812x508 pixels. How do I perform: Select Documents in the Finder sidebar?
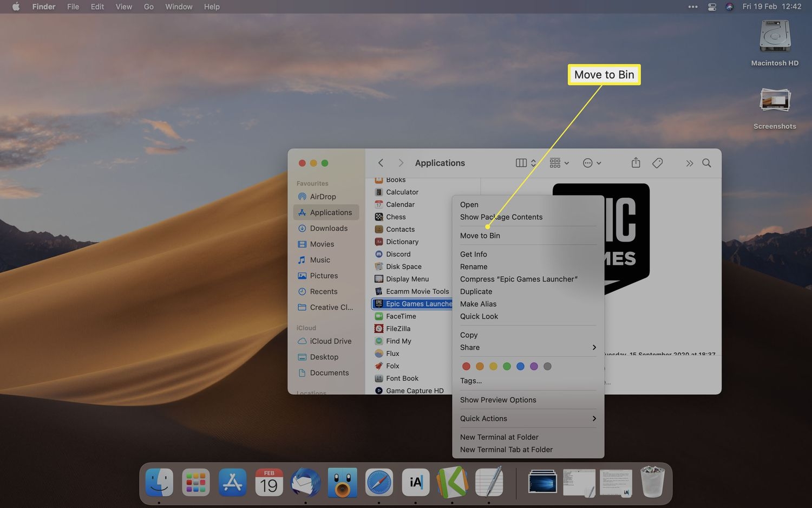pyautogui.click(x=326, y=373)
